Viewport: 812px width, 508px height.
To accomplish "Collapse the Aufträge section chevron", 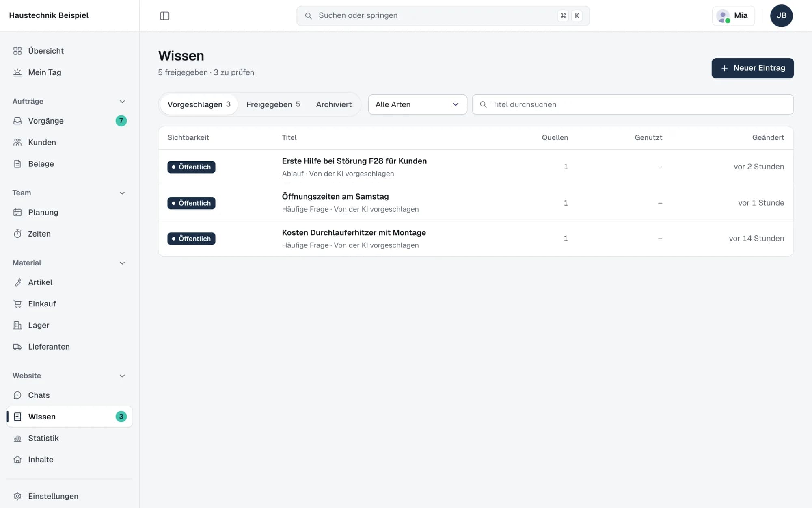I will [122, 102].
